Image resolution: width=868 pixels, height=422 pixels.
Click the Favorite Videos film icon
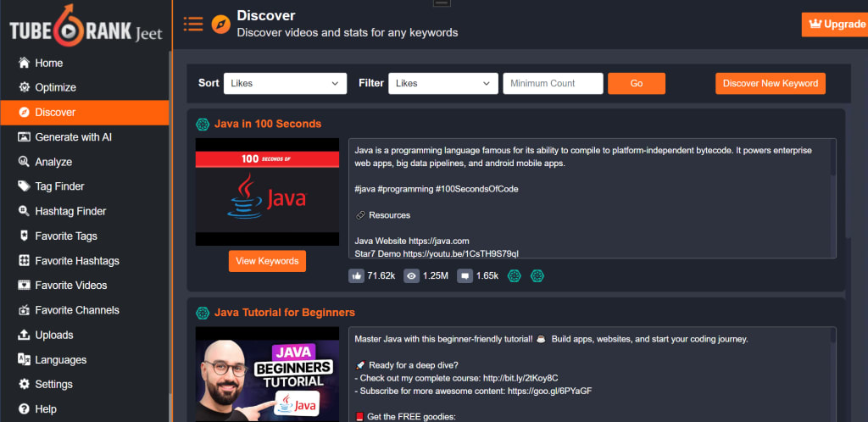[24, 286]
